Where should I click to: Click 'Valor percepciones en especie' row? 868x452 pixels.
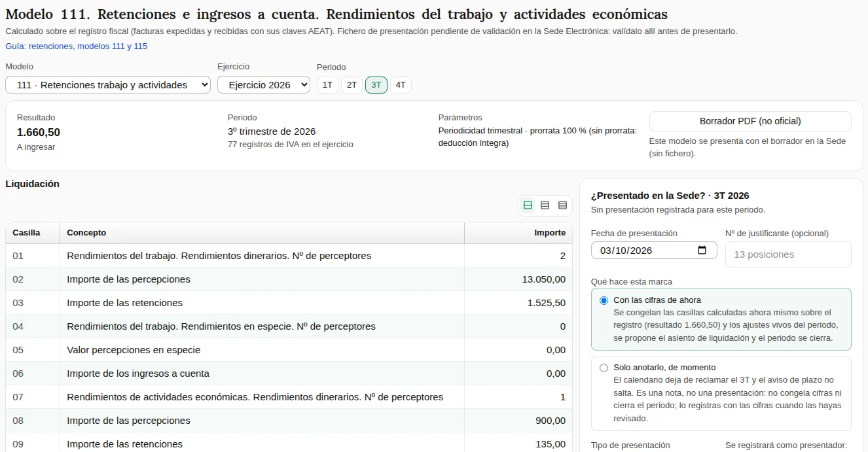click(289, 350)
